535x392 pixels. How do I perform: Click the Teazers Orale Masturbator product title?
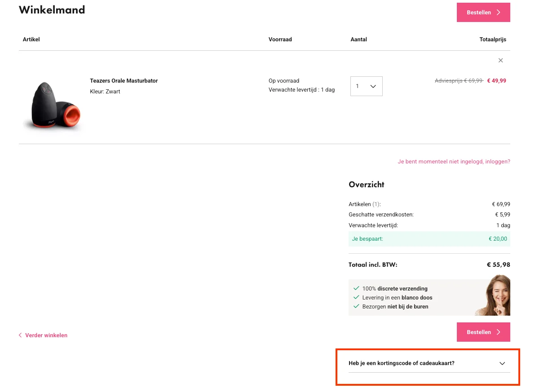click(x=124, y=80)
